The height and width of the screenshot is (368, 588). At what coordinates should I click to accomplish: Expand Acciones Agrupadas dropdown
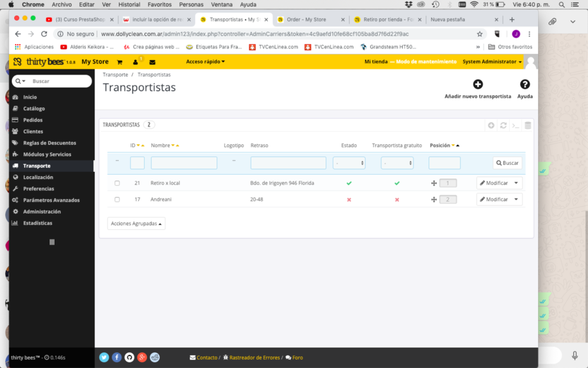point(136,224)
